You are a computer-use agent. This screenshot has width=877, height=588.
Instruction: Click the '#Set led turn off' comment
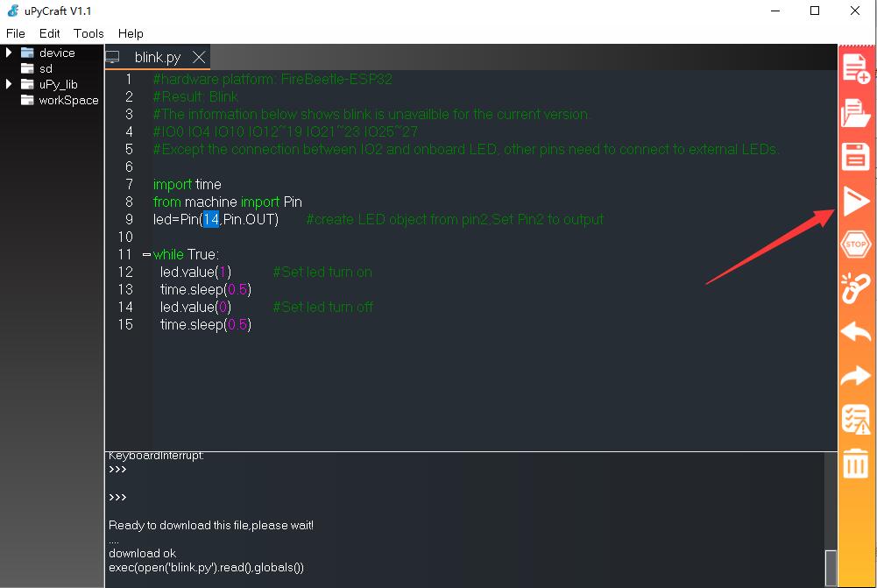tap(322, 308)
